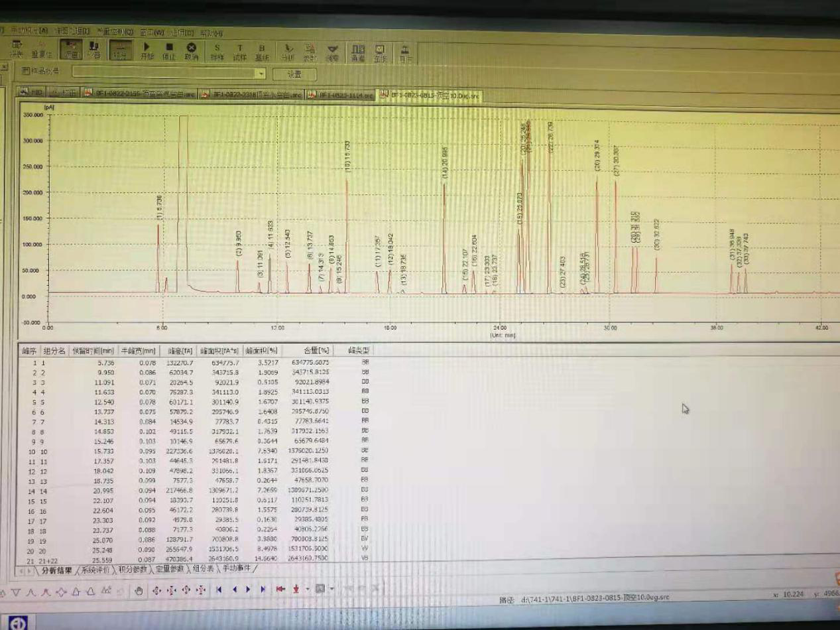Go to next peak arrow
Screen dimensions: 840x630
pos(249,590)
